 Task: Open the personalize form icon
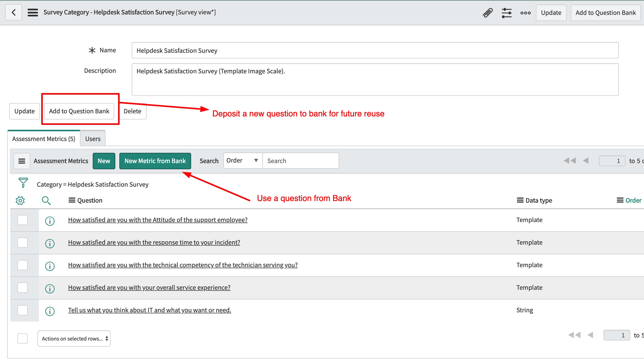(x=506, y=12)
